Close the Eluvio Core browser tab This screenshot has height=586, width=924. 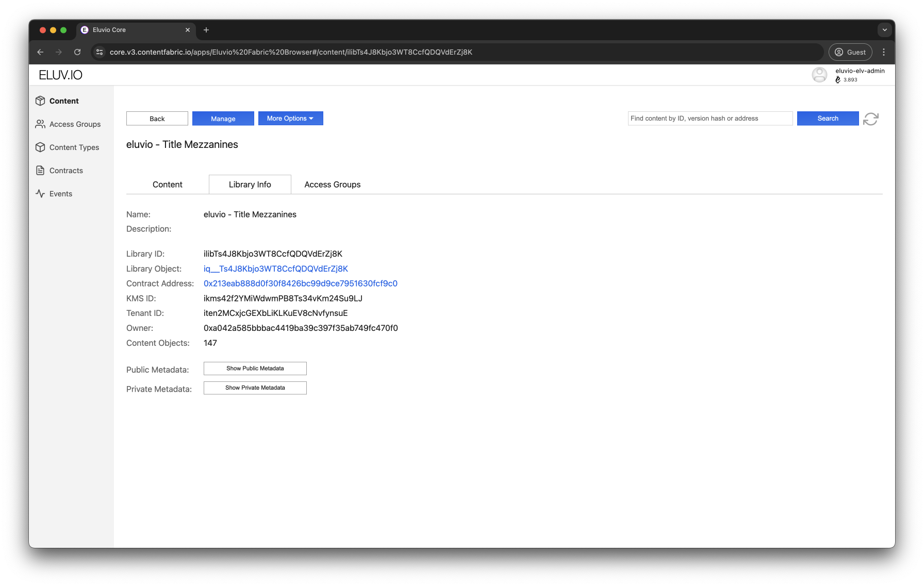(x=188, y=30)
